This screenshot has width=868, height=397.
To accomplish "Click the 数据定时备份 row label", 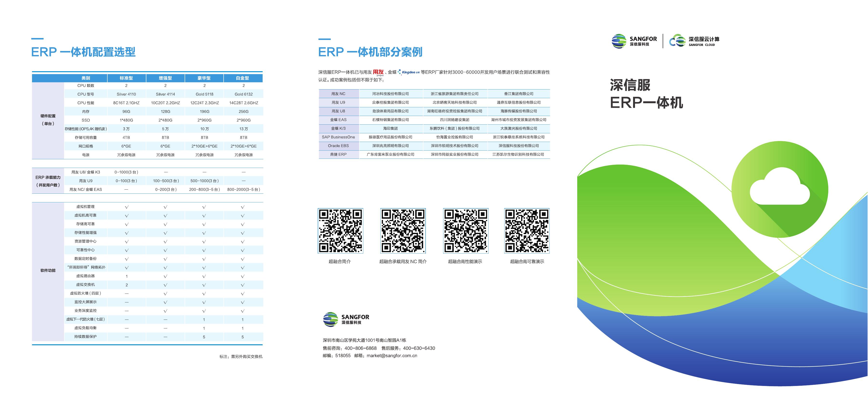I will 86,259.
